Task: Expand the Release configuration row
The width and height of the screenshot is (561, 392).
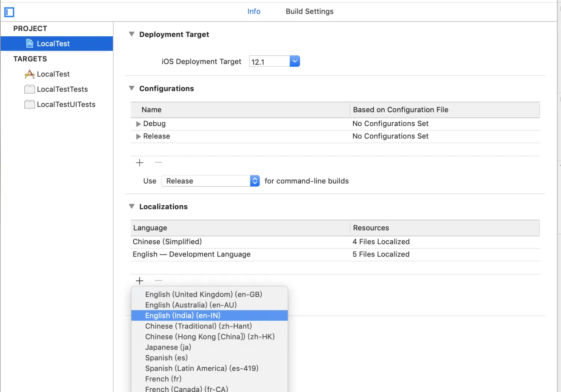Action: [x=138, y=137]
